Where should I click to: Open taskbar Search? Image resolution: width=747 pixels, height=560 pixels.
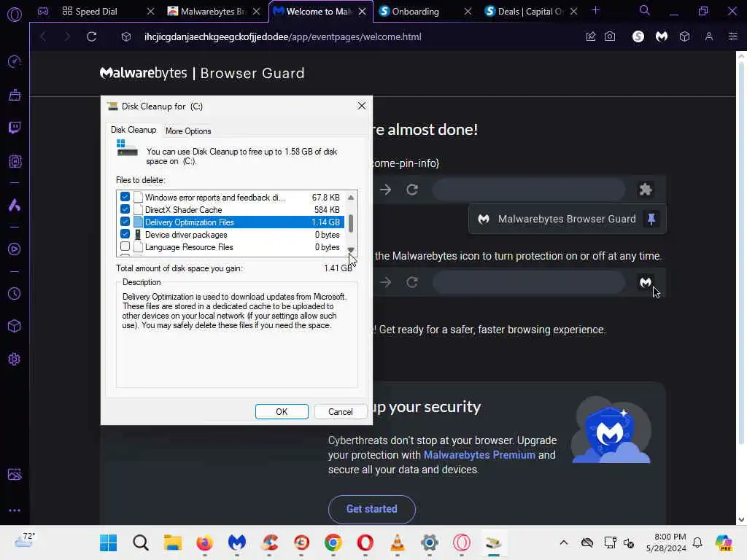[x=141, y=542]
